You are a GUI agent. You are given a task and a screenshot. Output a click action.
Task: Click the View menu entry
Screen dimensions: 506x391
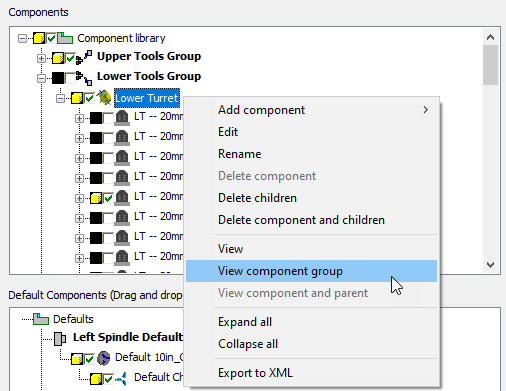tap(311, 249)
